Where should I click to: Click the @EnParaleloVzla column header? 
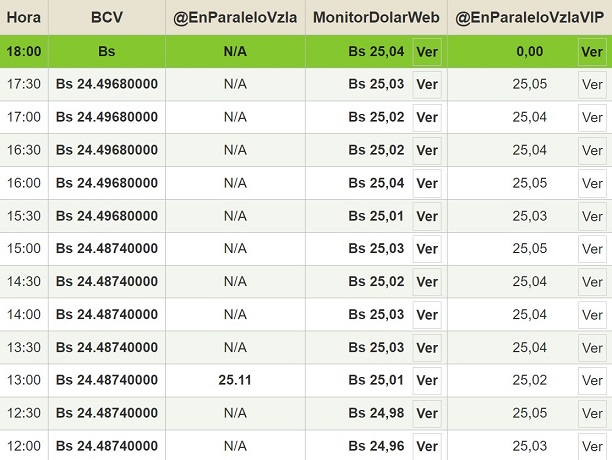pos(235,18)
